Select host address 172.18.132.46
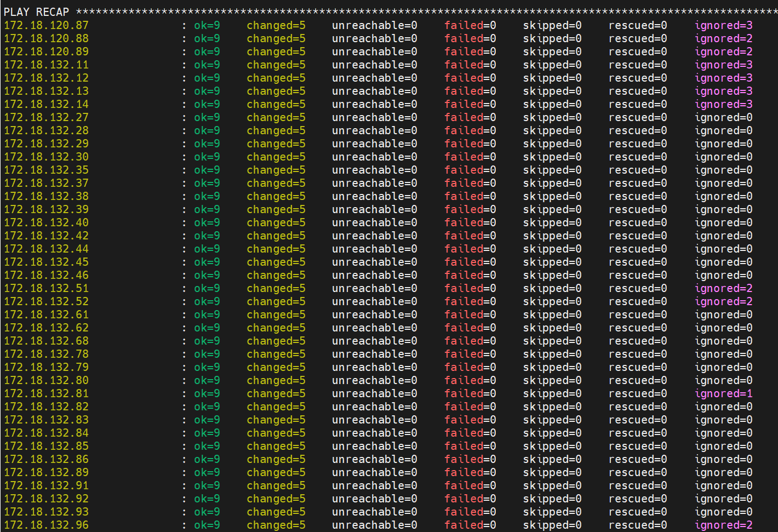The width and height of the screenshot is (778, 532). [46, 275]
